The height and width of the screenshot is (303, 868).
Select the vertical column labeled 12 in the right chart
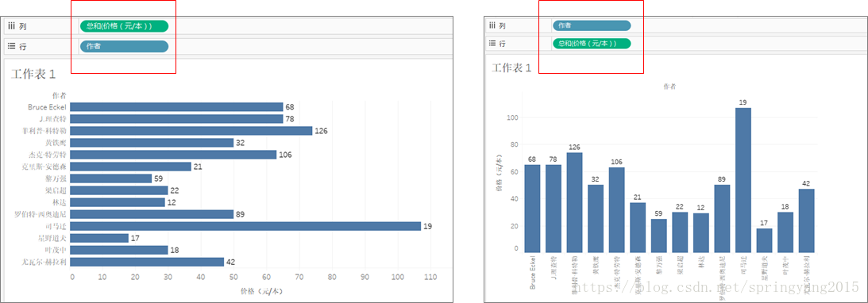(700, 232)
